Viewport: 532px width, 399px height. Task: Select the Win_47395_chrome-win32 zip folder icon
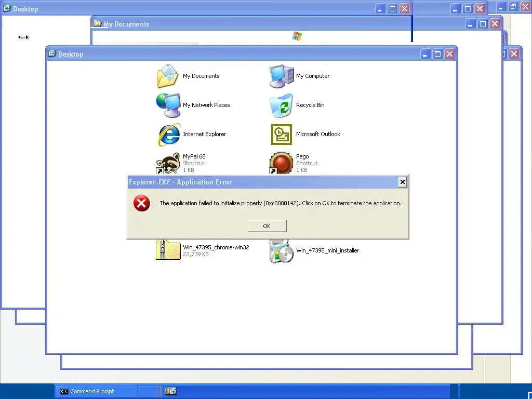click(168, 250)
